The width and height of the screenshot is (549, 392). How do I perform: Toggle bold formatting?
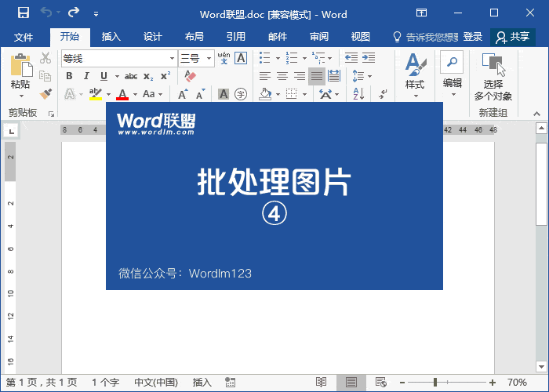69,76
